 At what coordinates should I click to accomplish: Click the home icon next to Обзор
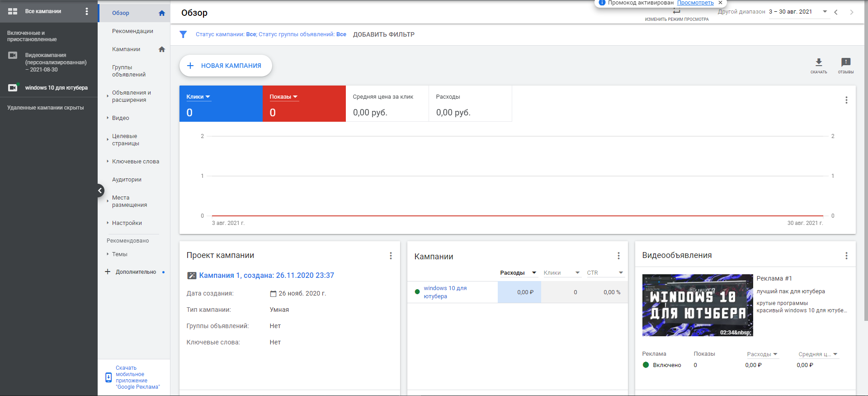tap(162, 13)
